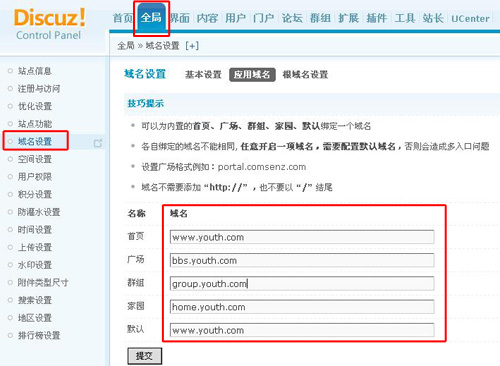Open the 站长 tab
The image size is (500, 366).
point(433,18)
